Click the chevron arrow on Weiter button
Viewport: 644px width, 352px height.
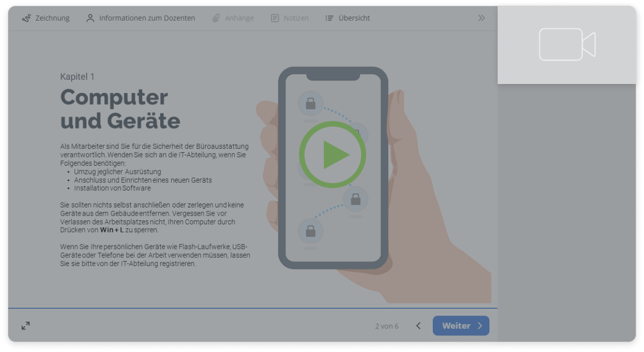click(480, 326)
